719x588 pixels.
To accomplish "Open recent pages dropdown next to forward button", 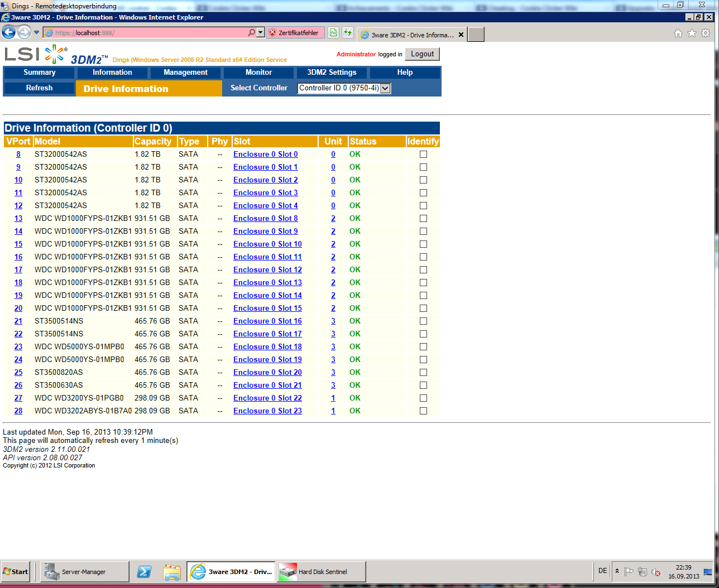I will (36, 32).
